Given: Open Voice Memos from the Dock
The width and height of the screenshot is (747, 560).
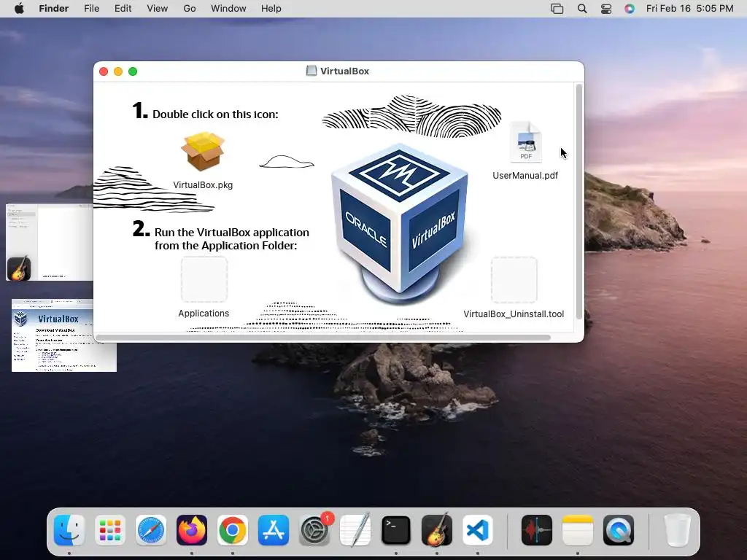Looking at the screenshot, I should (537, 530).
